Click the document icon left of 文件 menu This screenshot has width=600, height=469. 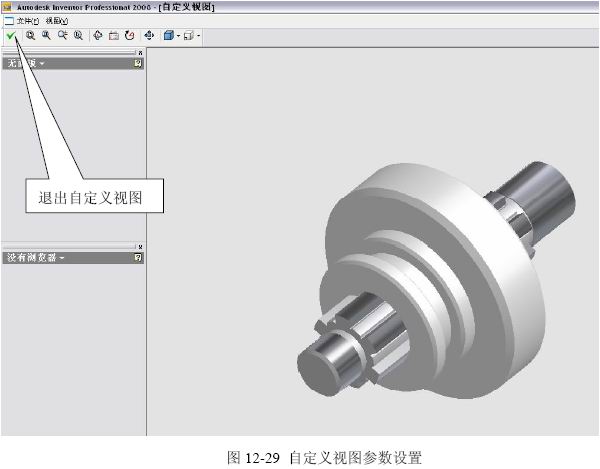[9, 21]
